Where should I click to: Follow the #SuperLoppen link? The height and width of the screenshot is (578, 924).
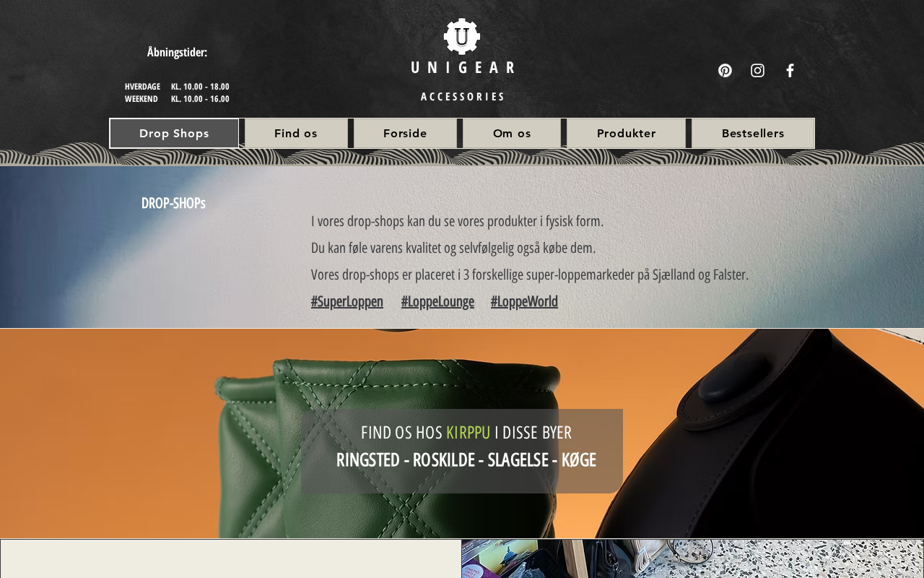[x=347, y=301]
